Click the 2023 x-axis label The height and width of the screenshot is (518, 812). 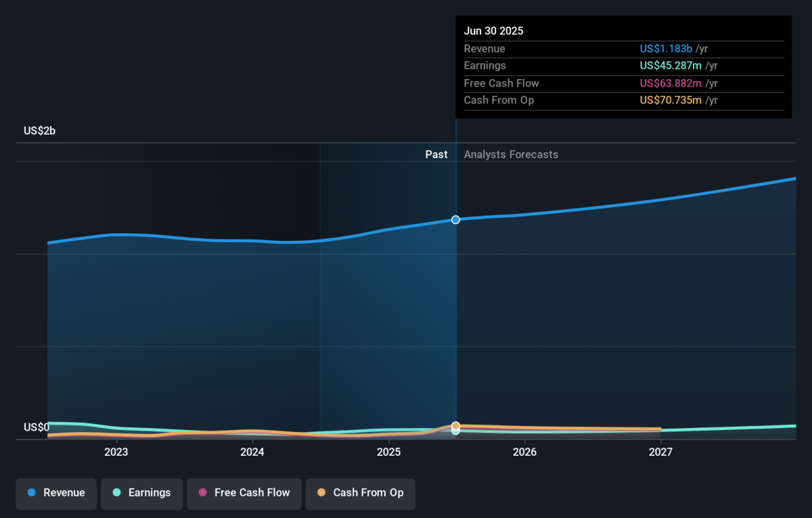point(116,452)
